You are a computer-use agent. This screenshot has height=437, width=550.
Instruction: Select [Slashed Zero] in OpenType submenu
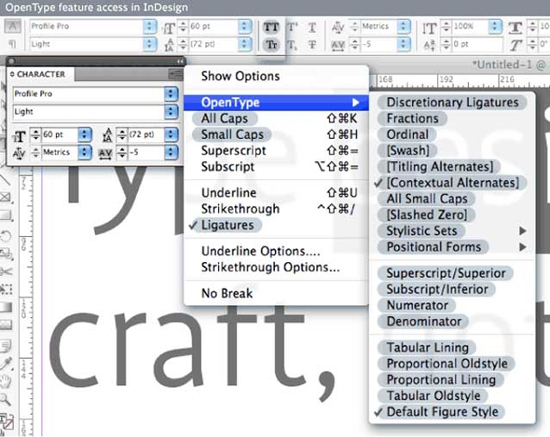427,215
